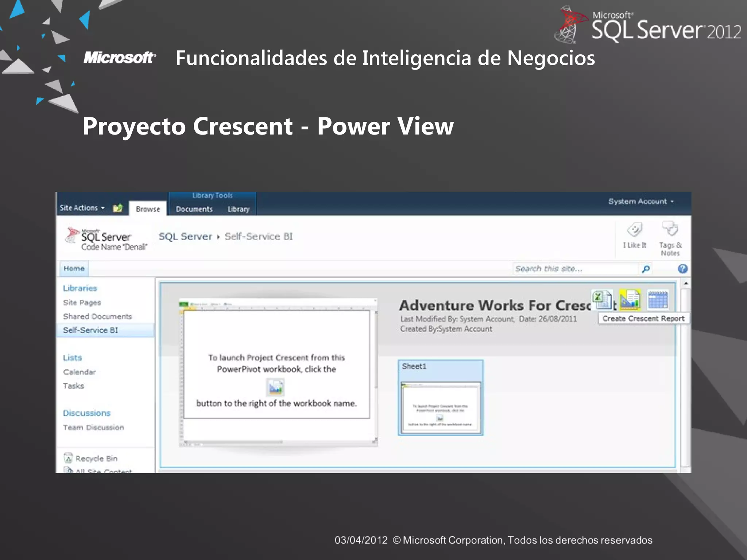Go to Site Pages library
Image resolution: width=747 pixels, height=560 pixels.
point(82,303)
